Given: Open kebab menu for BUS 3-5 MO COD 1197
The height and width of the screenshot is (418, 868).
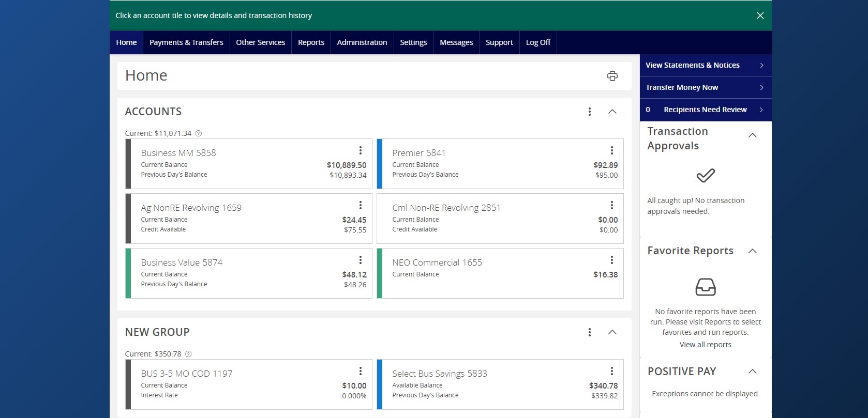Looking at the screenshot, I should [x=360, y=371].
